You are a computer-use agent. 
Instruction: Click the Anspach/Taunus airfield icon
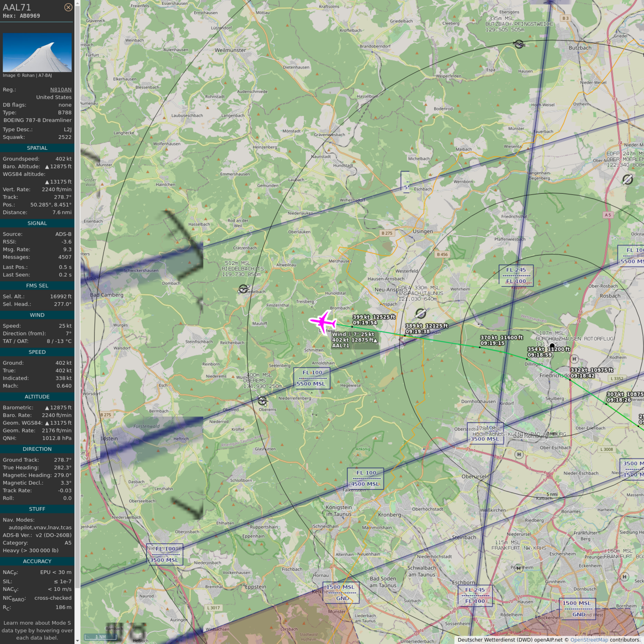pyautogui.click(x=420, y=313)
